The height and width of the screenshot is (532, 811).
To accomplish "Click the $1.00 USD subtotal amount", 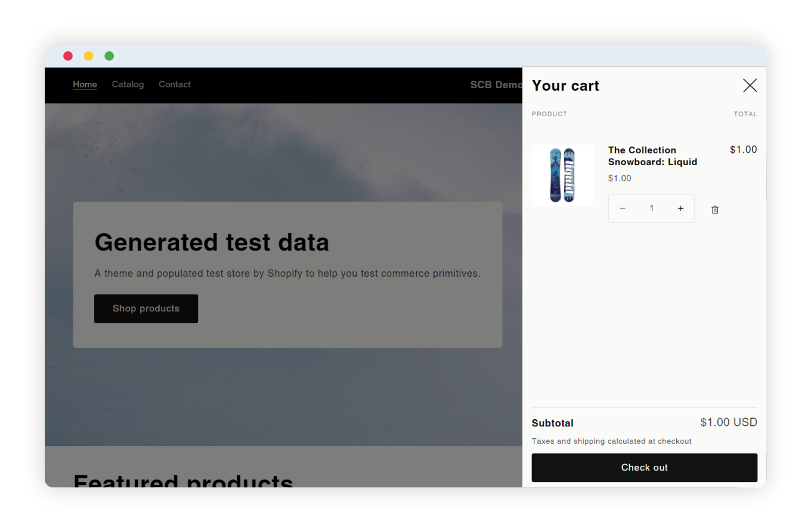I will (x=728, y=423).
